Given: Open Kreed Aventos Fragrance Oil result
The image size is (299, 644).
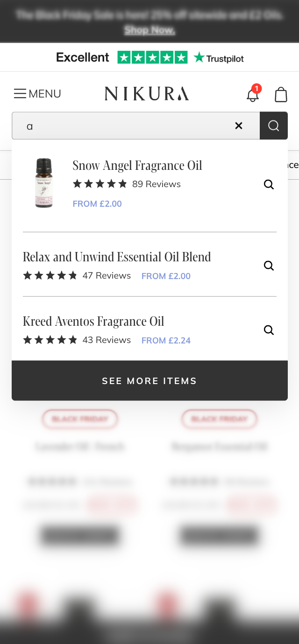Looking at the screenshot, I should click(93, 322).
